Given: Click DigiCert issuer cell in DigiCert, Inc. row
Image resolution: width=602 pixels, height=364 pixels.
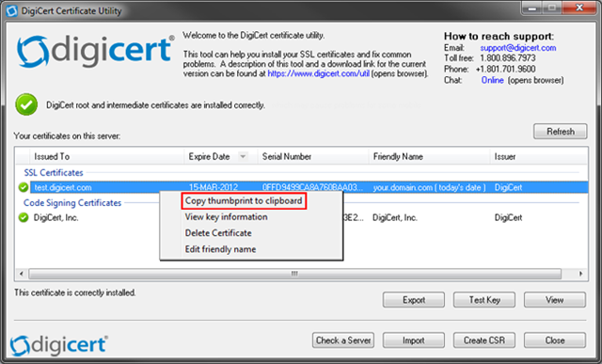Looking at the screenshot, I should coord(508,217).
